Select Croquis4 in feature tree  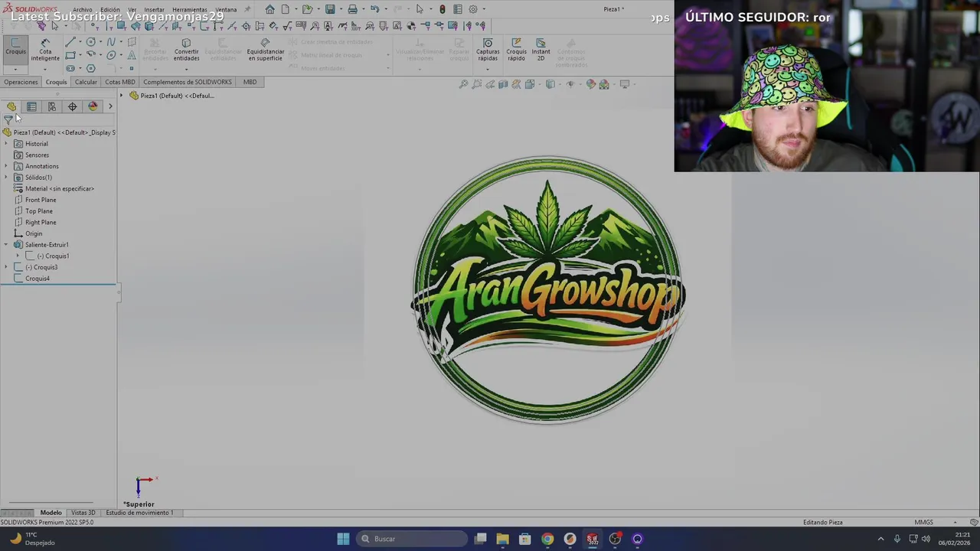coord(37,279)
